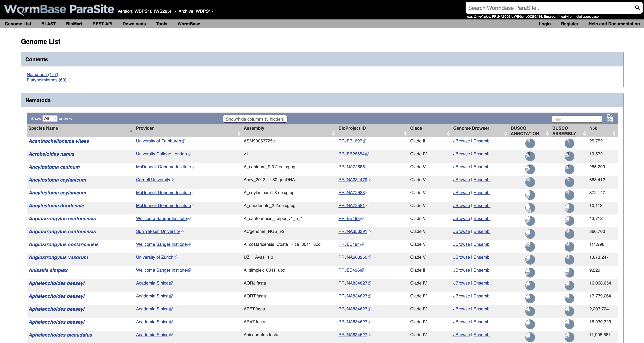Click BUSCO annotation pie for Ancylostoma duodenale
The width and height of the screenshot is (644, 343).
tap(530, 208)
